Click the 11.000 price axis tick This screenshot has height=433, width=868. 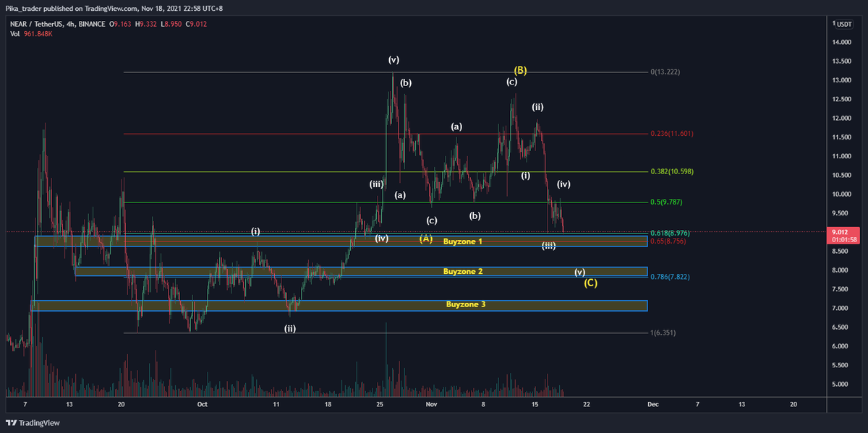[x=842, y=156]
